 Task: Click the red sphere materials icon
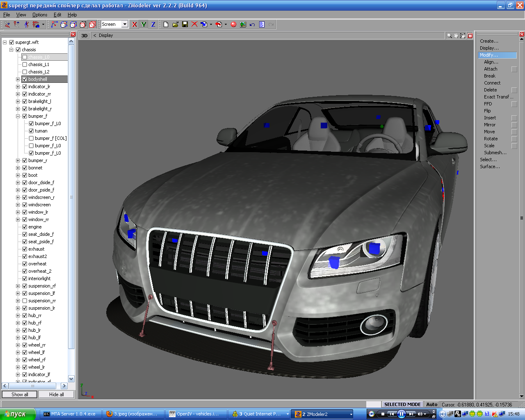click(x=233, y=25)
